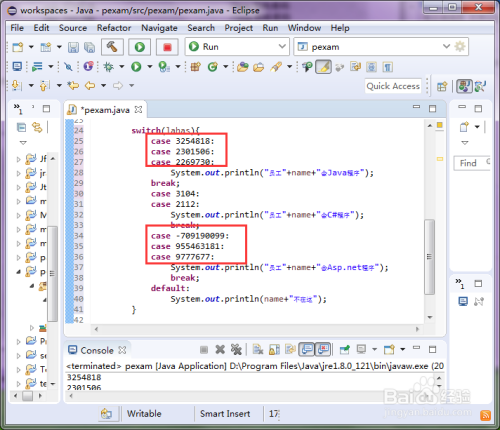500x430 pixels.
Task: Toggle Show Whitespace Characters pilcrow icon
Action: click(x=387, y=67)
